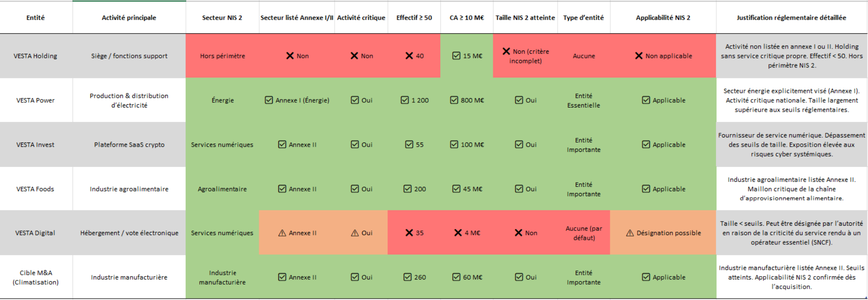
Task: Select the CA ≥ 10 M€ column header
Action: point(467,17)
